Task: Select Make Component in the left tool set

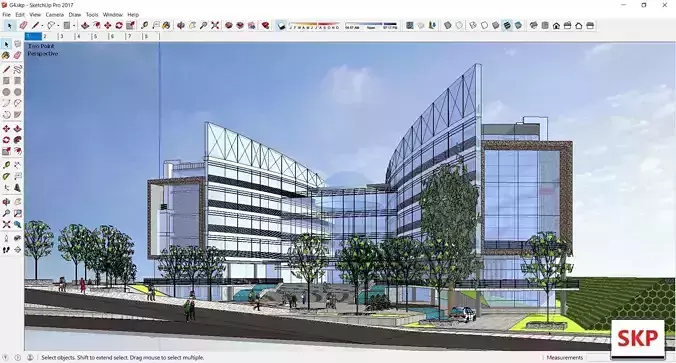Action: pos(17,44)
